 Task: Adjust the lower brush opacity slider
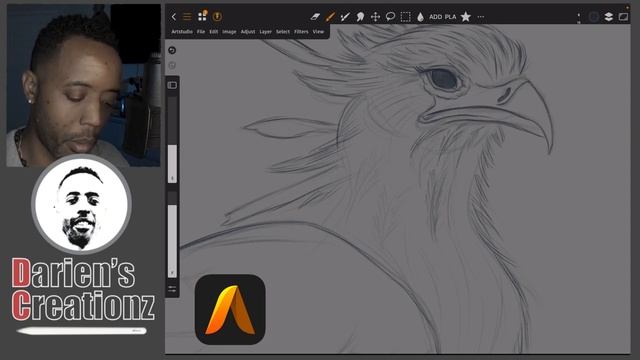[172, 234]
